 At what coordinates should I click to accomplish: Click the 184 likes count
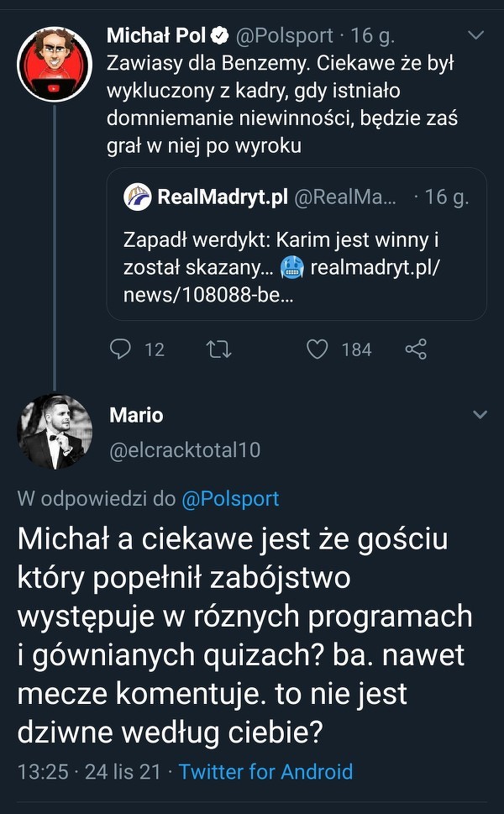pos(356,349)
